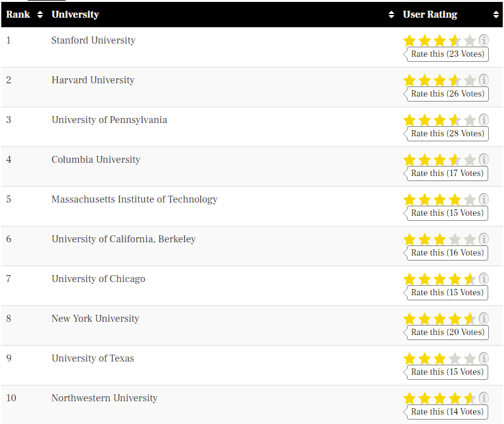This screenshot has width=504, height=424.
Task: Sort by University column sort arrows
Action: 391,15
